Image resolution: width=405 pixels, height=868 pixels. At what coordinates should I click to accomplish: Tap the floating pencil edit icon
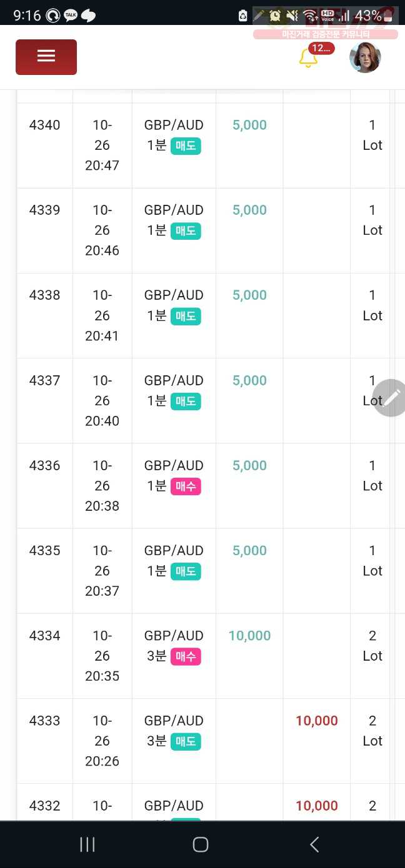point(391,398)
